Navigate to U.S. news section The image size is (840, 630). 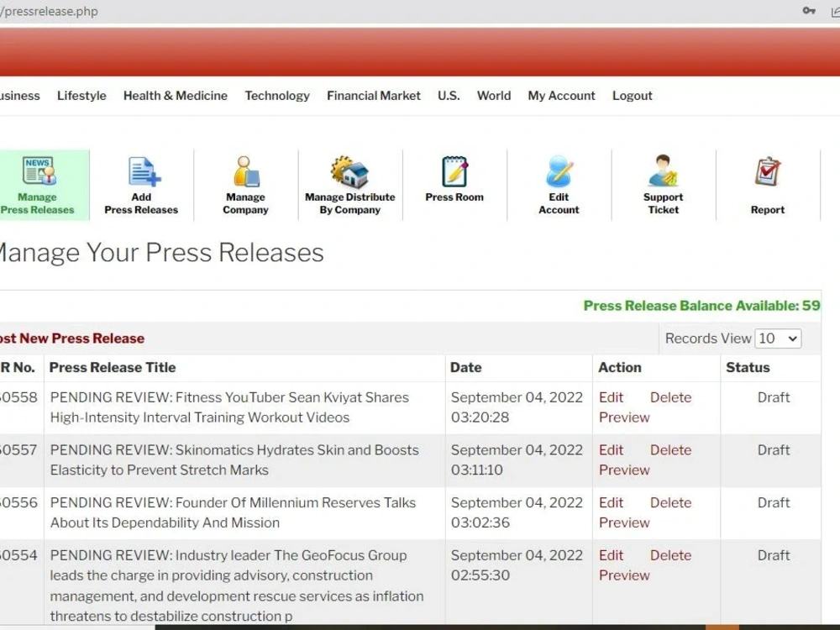(x=449, y=96)
